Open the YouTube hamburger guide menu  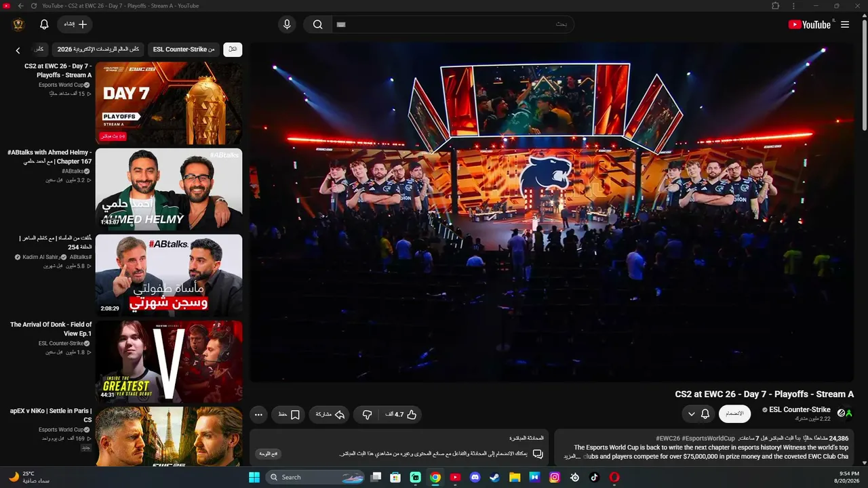coord(845,24)
